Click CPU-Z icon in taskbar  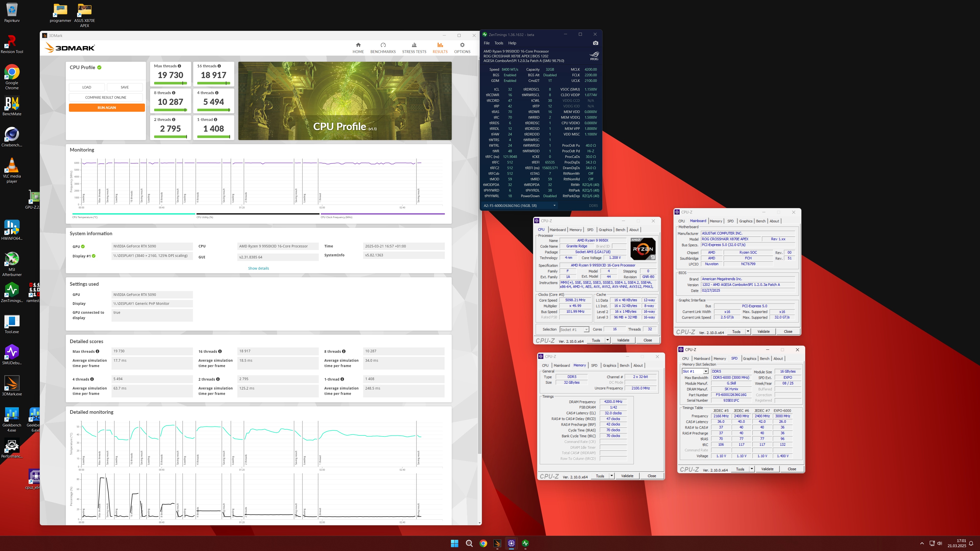point(511,543)
